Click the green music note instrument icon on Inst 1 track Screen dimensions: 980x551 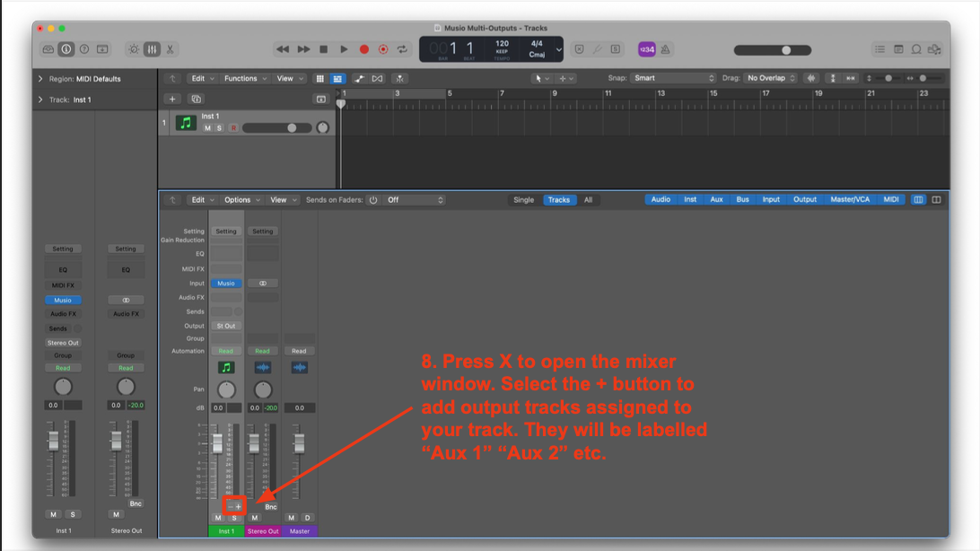[x=186, y=123]
